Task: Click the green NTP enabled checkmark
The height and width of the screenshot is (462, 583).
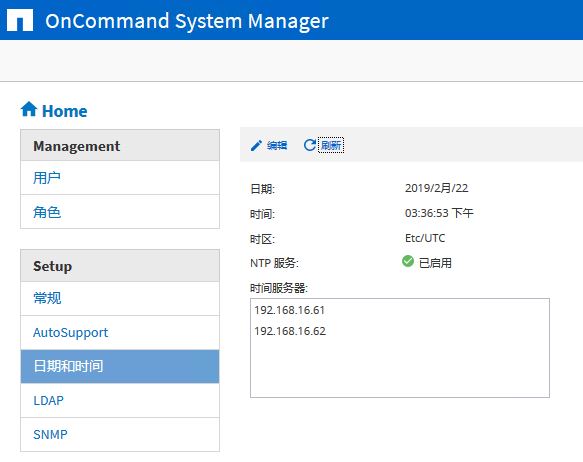Action: (408, 261)
